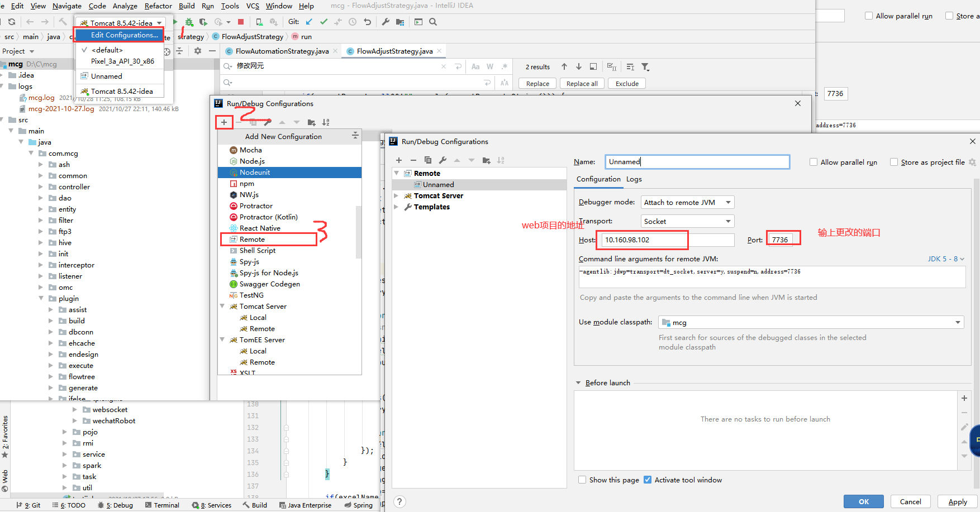The height and width of the screenshot is (512, 980).
Task: Click the Search Everywhere magnifier icon
Action: (433, 22)
